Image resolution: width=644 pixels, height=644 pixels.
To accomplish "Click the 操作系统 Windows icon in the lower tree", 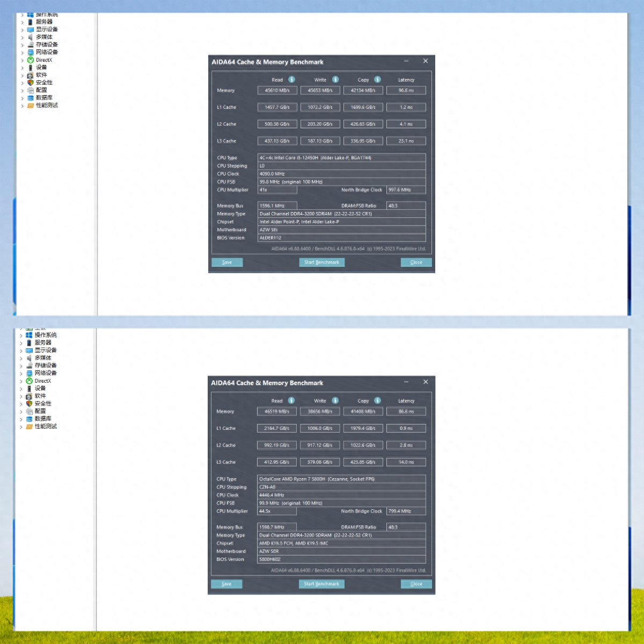I will [30, 335].
